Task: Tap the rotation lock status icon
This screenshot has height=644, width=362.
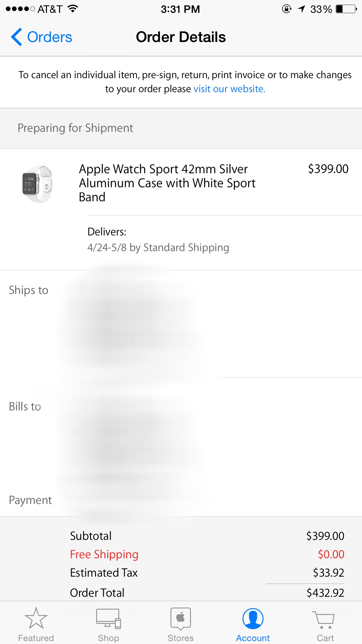Action: (x=287, y=9)
